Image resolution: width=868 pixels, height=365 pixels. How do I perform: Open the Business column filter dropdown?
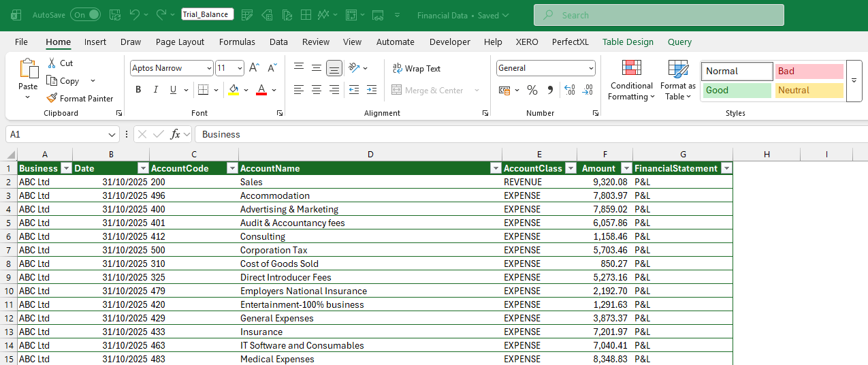(66, 168)
